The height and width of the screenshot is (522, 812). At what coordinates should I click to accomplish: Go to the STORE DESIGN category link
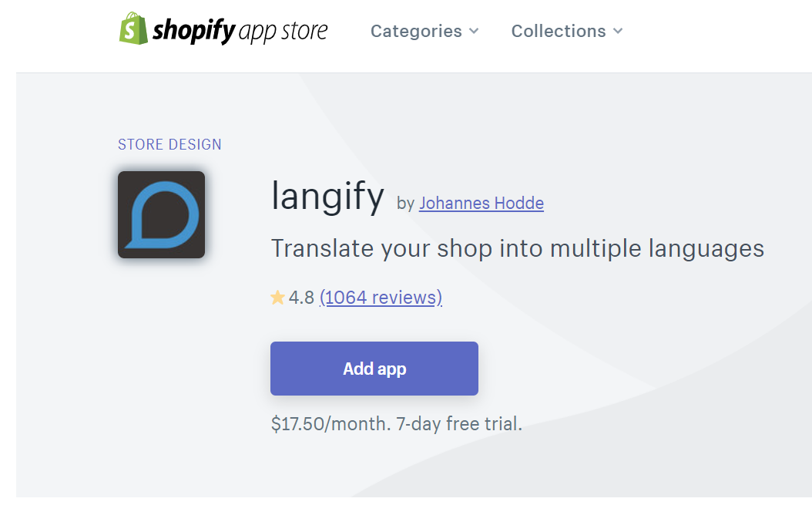(169, 144)
